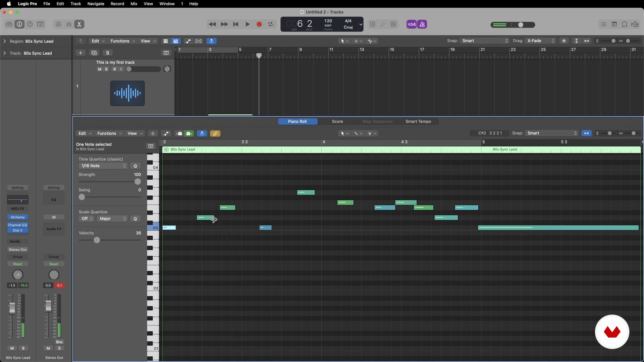
Task: Expand the Track 80s Sync Lead inspector
Action: (x=5, y=53)
